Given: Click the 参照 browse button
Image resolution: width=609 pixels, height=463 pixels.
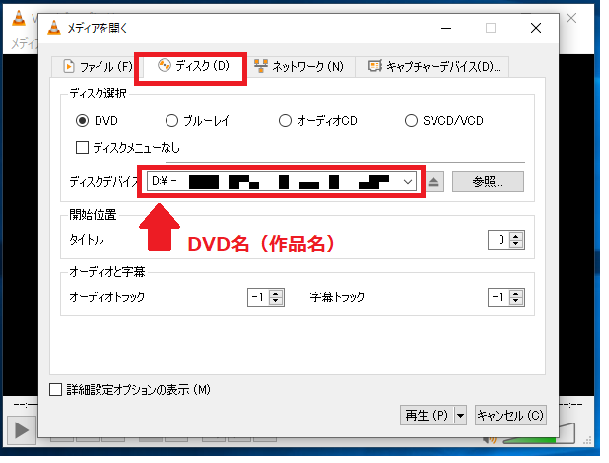Looking at the screenshot, I should coord(488,181).
